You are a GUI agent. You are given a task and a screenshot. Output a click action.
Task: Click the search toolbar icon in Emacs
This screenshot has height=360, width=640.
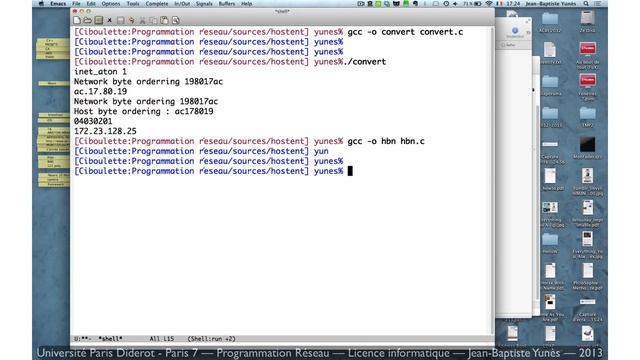tap(176, 20)
